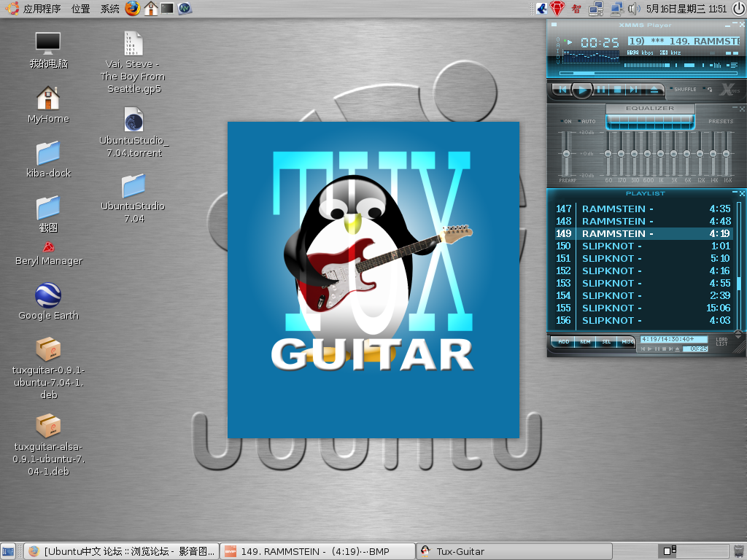Open the home folder icon in top panel
This screenshot has height=560, width=747.
(150, 9)
